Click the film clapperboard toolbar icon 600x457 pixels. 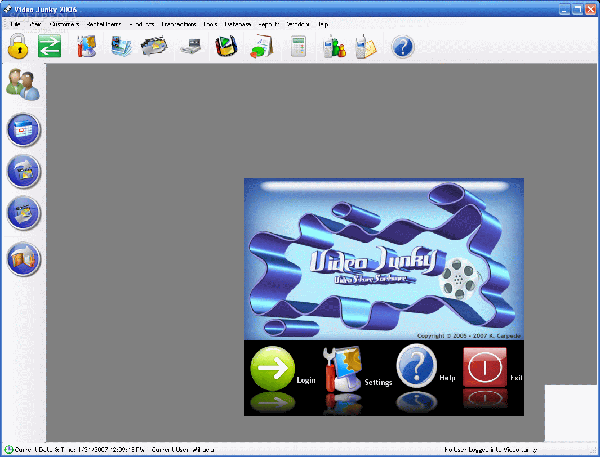(x=154, y=46)
